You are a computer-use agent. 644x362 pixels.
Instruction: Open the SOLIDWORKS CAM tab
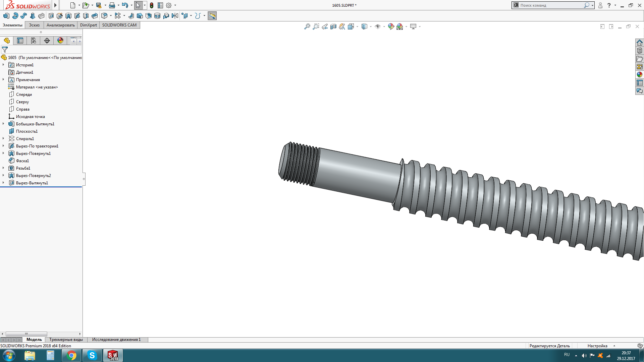pos(119,25)
